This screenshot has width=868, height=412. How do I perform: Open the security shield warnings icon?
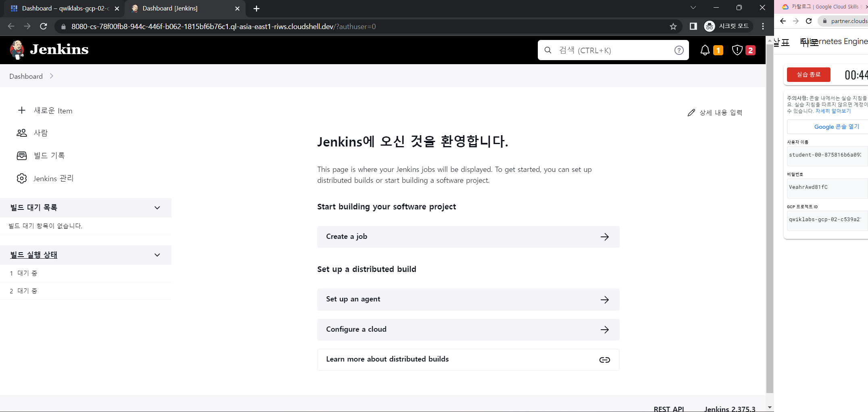tap(737, 50)
